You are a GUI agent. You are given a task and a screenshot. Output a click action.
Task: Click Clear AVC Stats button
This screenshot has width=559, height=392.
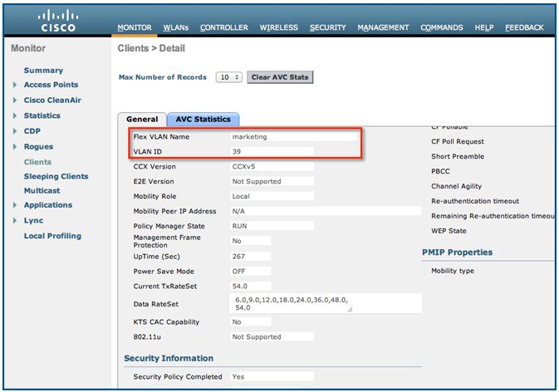pyautogui.click(x=280, y=77)
